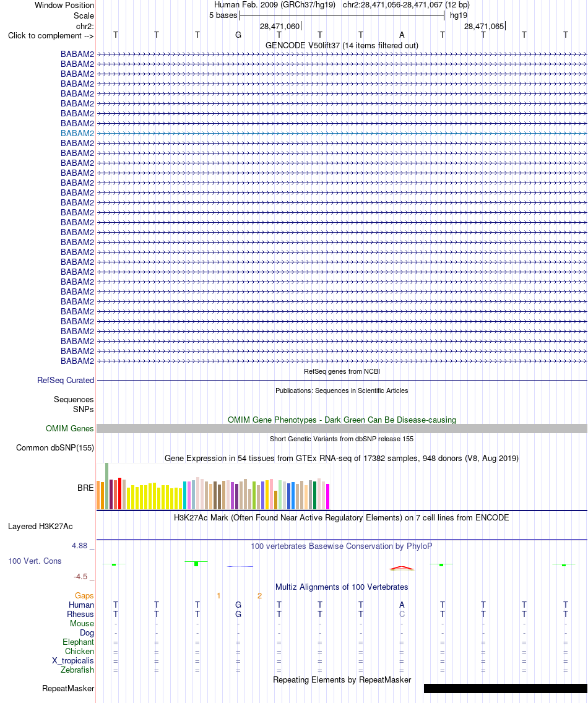Click the 'G' base in the top sequence row
The image size is (588, 703).
click(x=238, y=35)
